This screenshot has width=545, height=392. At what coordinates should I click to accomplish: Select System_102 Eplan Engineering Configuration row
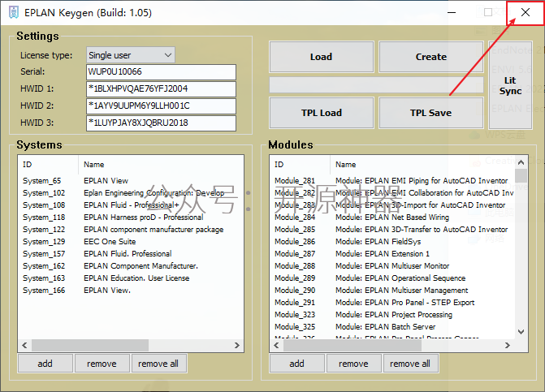tap(131, 192)
